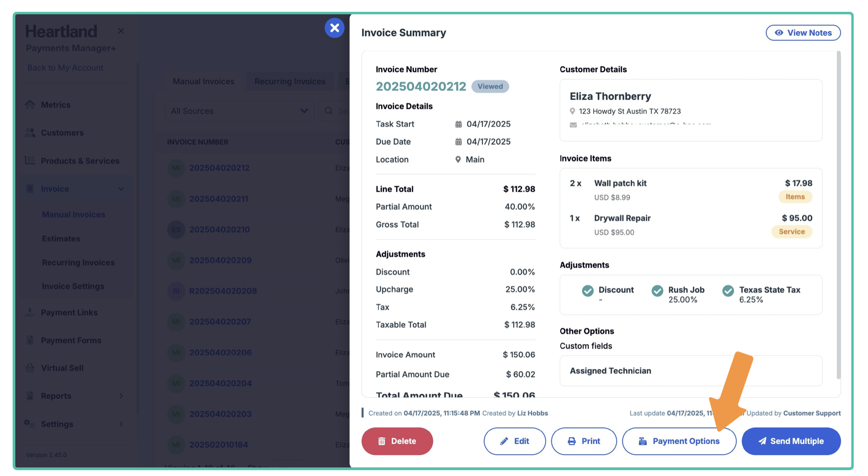Switch to the Recurring Invoices tab
The height and width of the screenshot is (476, 868).
pos(289,81)
